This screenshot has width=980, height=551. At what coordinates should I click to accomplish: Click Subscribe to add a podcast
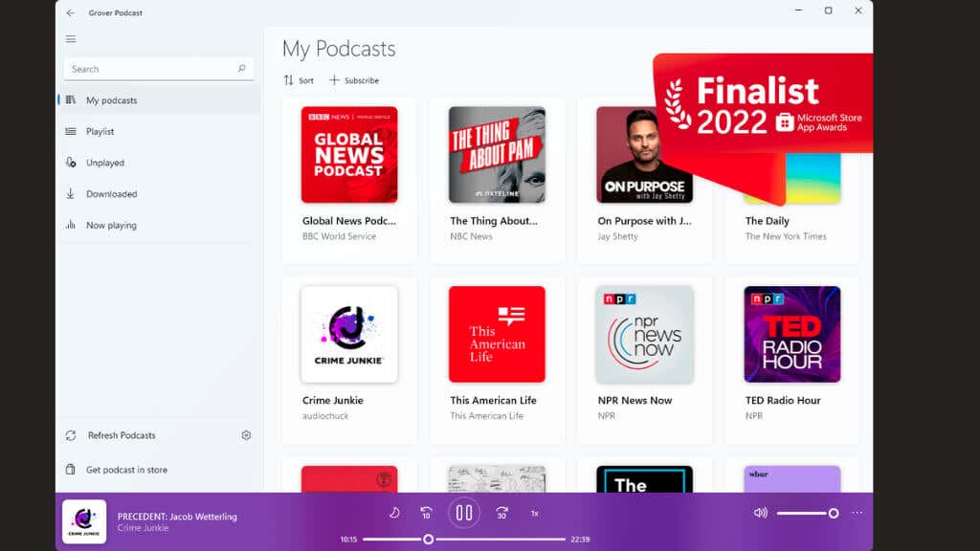pyautogui.click(x=354, y=80)
